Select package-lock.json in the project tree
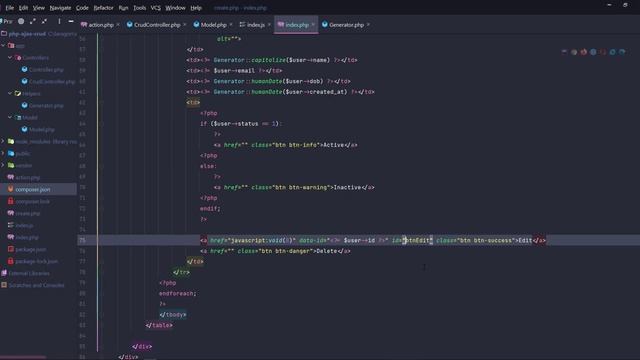The width and height of the screenshot is (640, 360). (37, 261)
